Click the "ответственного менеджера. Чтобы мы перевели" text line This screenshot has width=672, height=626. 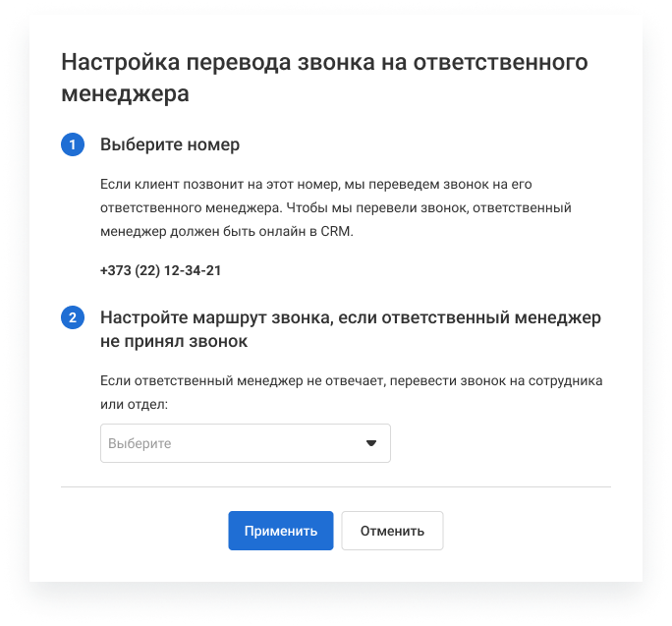[x=336, y=208]
